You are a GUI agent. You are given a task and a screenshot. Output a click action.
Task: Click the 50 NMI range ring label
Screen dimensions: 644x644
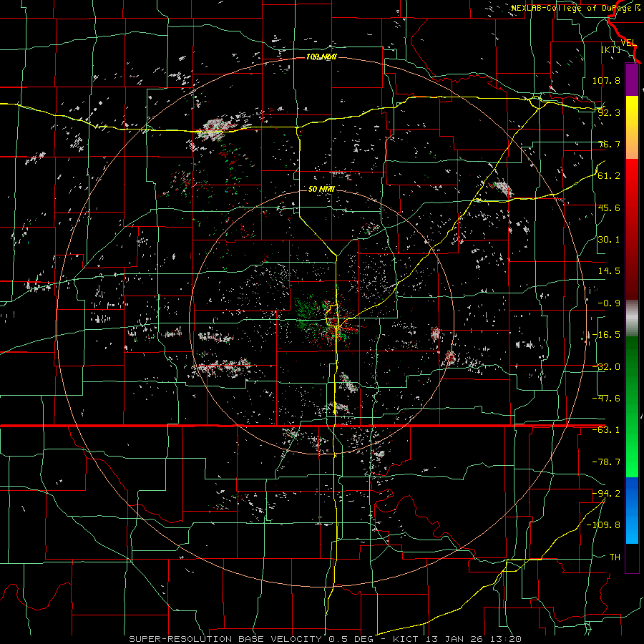point(321,189)
